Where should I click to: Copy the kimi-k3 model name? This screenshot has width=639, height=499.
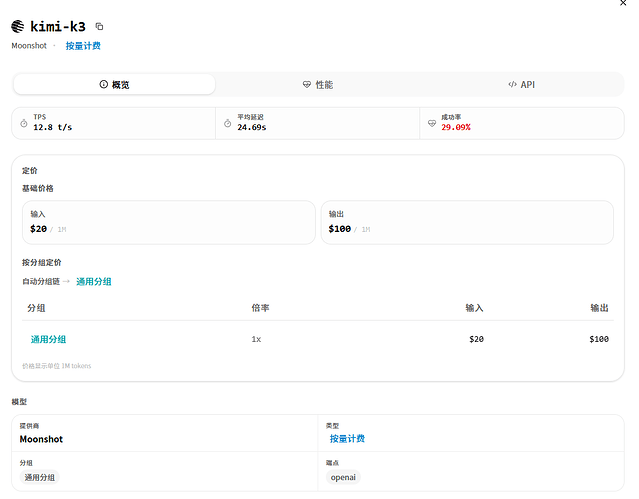coord(99,26)
